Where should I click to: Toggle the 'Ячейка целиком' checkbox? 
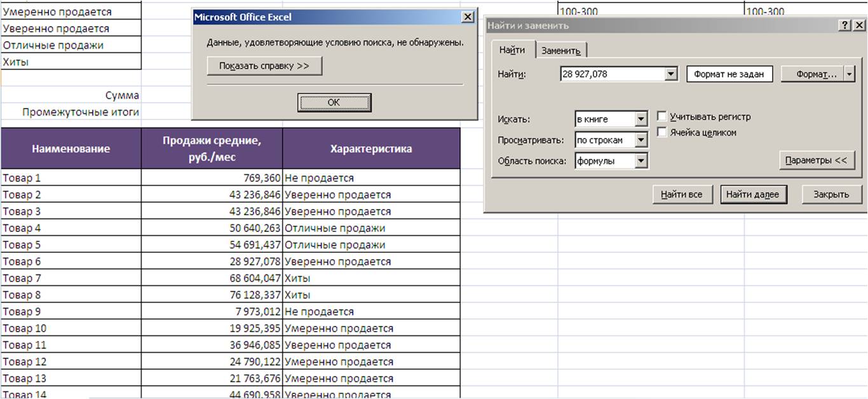[662, 132]
